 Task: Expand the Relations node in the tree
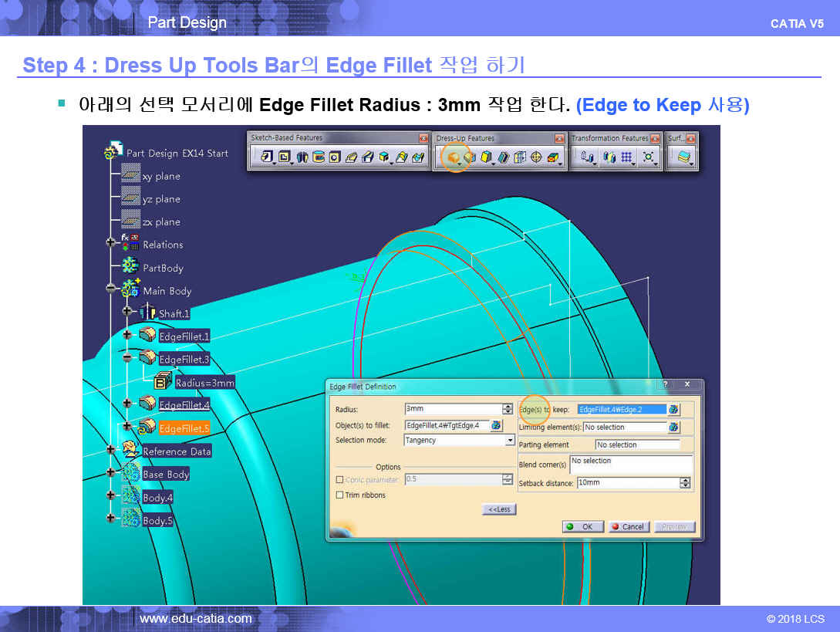pyautogui.click(x=110, y=244)
